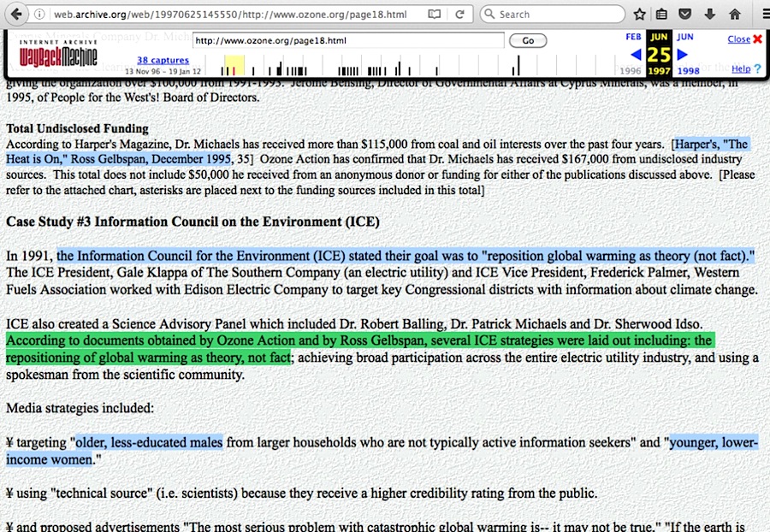This screenshot has width=770, height=532.
Task: Click the Wayback URL input field
Action: 347,40
